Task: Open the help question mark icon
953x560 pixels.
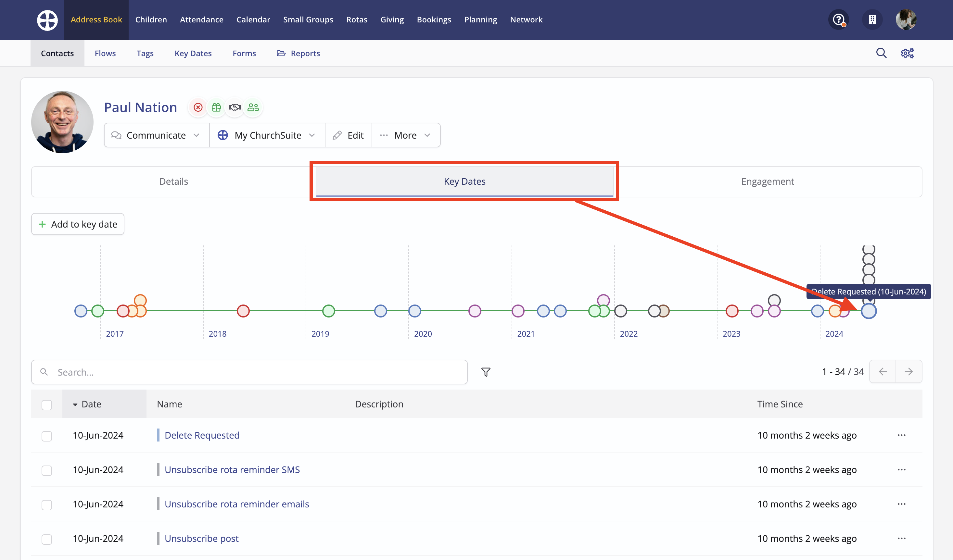Action: (x=838, y=20)
